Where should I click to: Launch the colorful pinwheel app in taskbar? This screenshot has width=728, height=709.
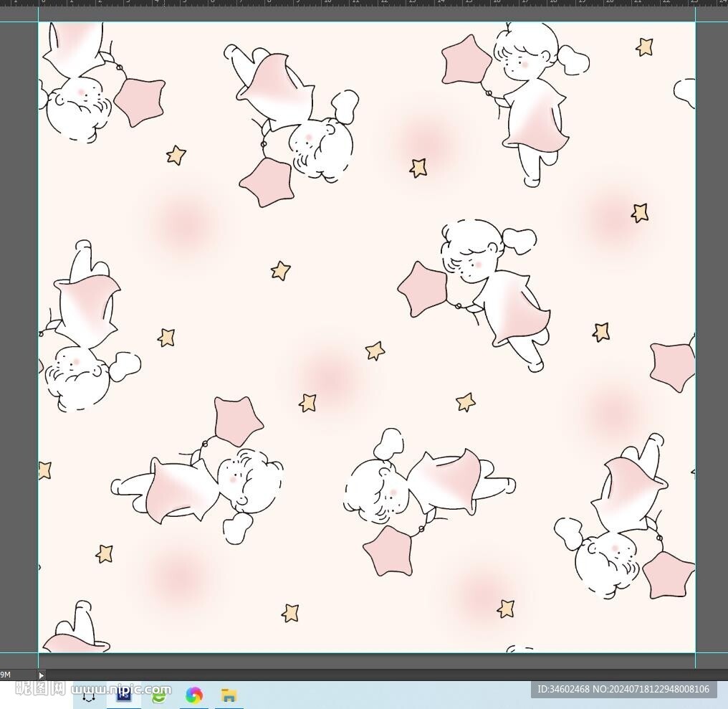point(194,695)
